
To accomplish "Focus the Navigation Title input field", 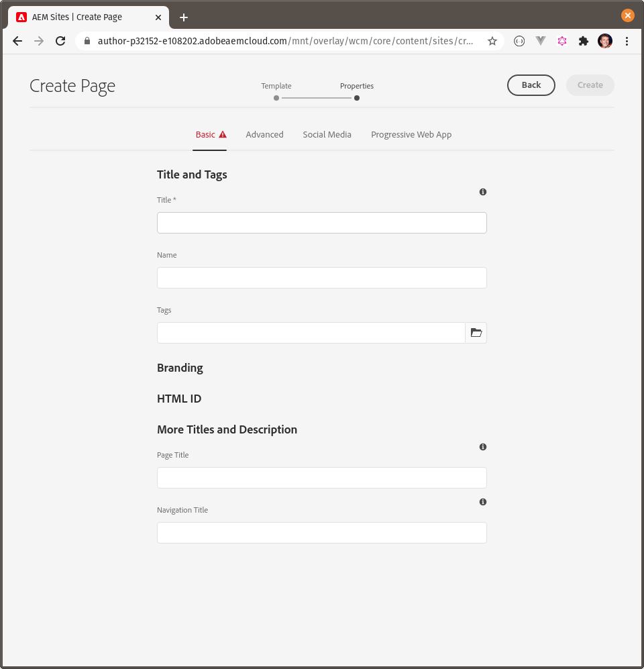I will coord(321,533).
